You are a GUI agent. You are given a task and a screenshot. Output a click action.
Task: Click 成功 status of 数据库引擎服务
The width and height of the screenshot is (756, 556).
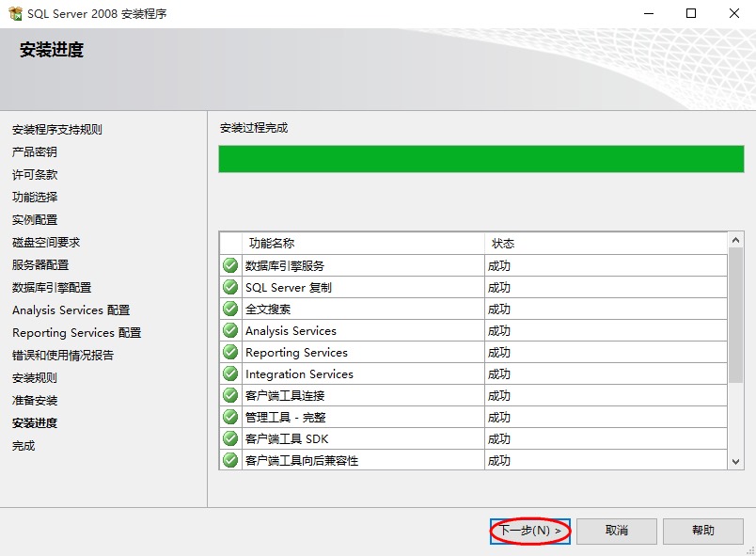click(499, 265)
